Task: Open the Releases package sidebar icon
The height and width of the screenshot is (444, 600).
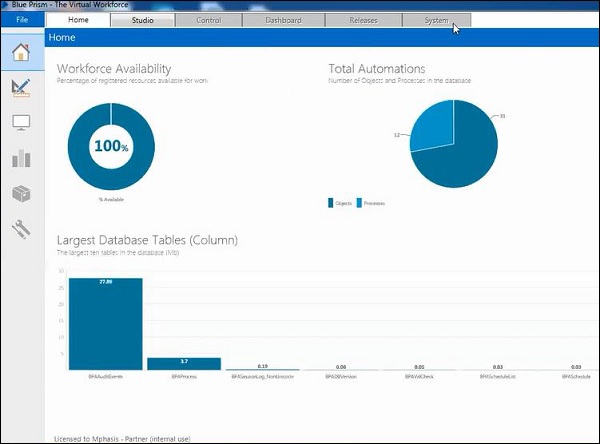Action: [x=21, y=194]
